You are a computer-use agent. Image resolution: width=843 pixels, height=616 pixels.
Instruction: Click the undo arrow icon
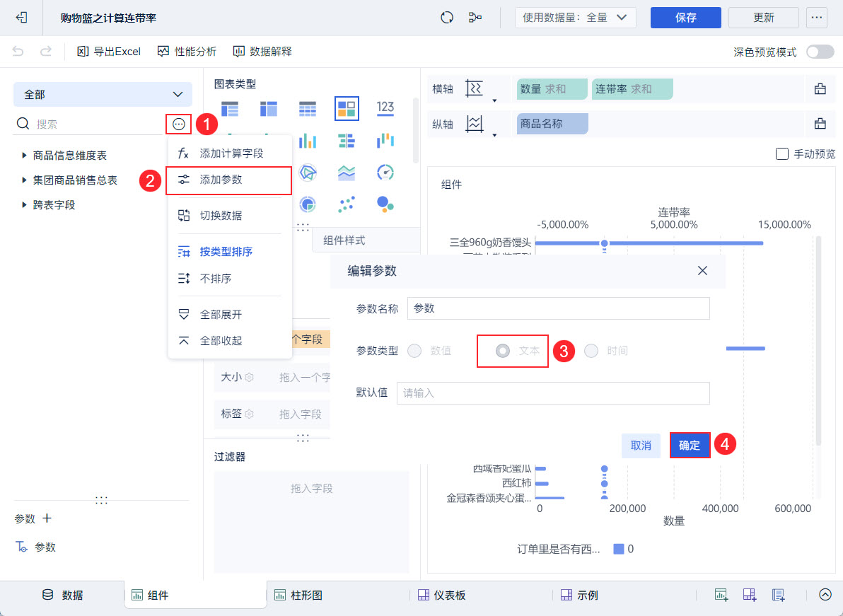(18, 52)
